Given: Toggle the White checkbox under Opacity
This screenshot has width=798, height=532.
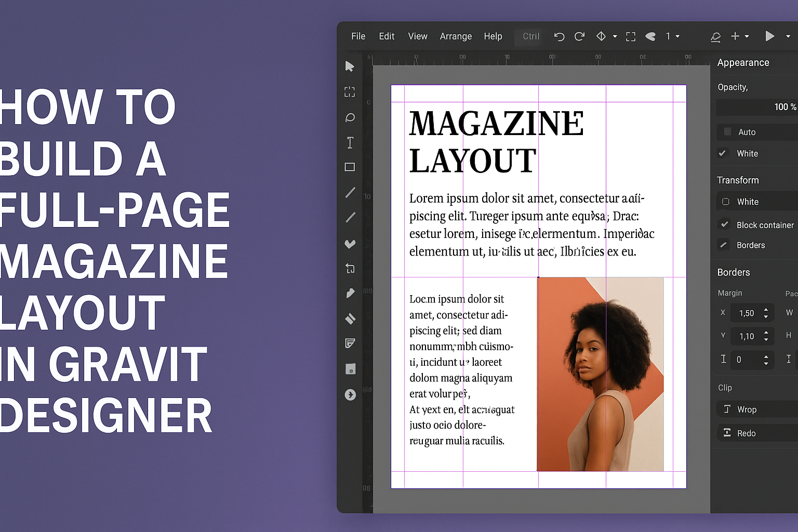Looking at the screenshot, I should click(x=722, y=153).
